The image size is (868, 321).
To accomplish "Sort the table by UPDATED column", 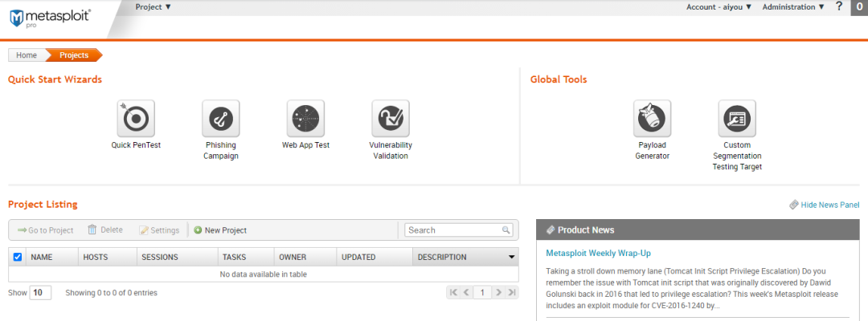I will click(375, 257).
